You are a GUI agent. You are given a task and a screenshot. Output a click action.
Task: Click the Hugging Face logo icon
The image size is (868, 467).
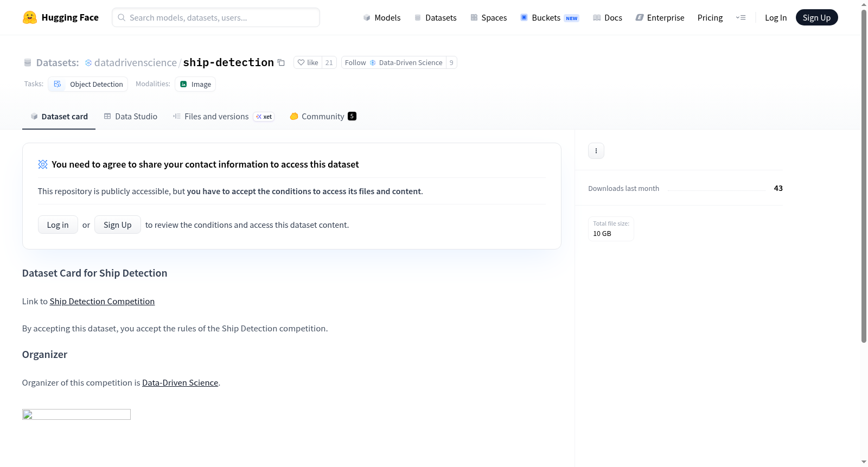pyautogui.click(x=30, y=17)
